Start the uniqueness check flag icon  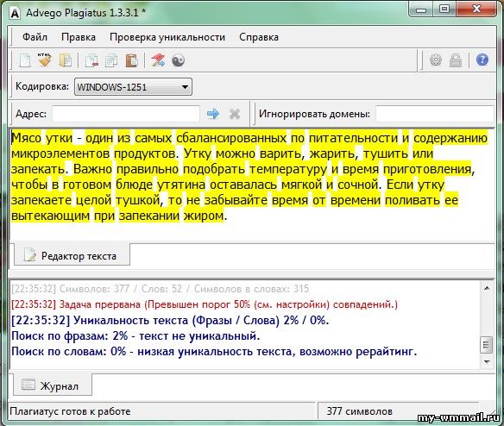click(x=158, y=60)
